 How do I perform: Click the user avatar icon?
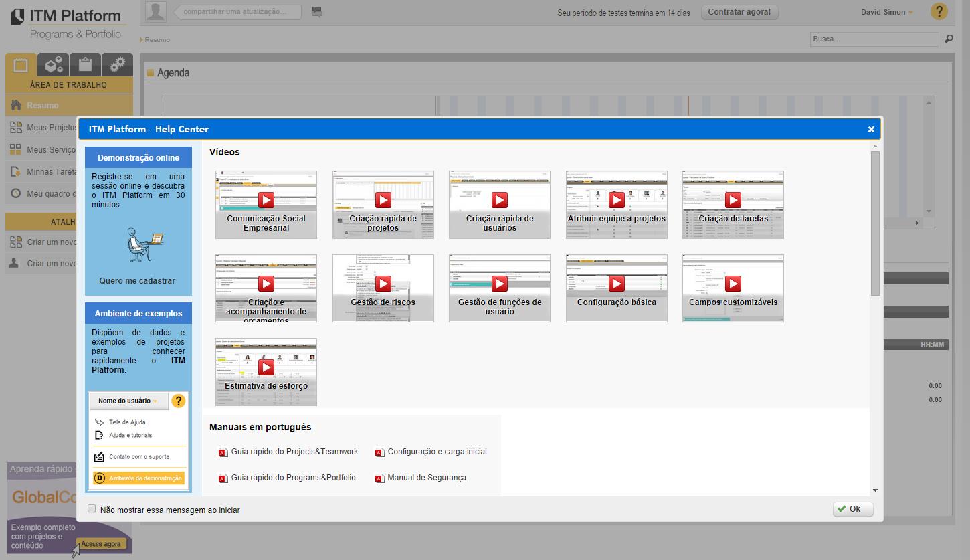(x=156, y=11)
